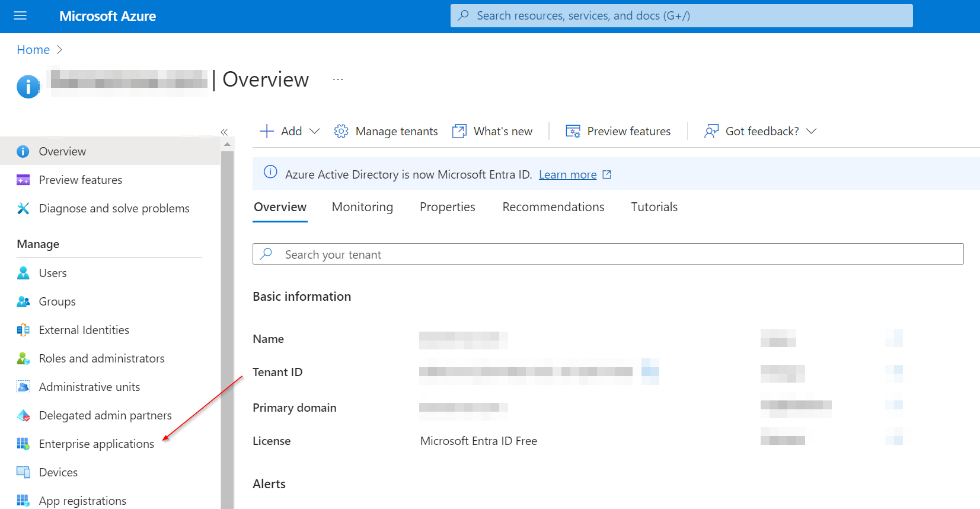
Task: Click the Enterprise applications grid icon
Action: pyautogui.click(x=23, y=444)
